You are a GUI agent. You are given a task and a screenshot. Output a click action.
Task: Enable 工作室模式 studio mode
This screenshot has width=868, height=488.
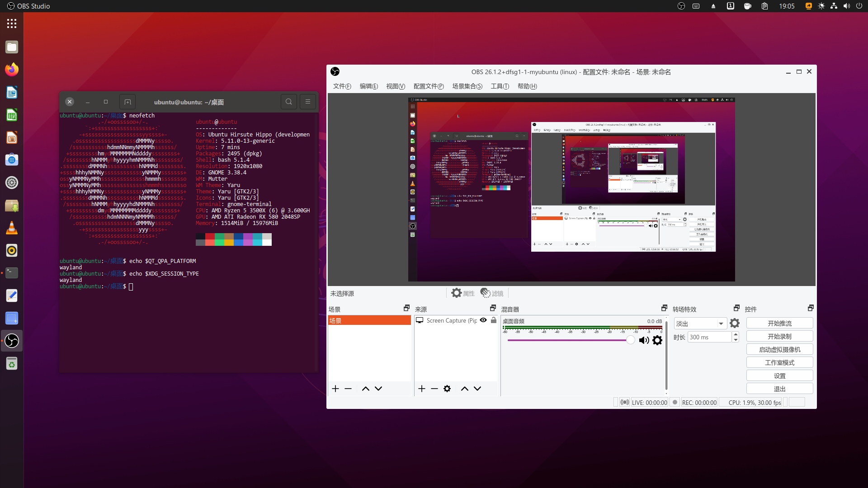[779, 362]
